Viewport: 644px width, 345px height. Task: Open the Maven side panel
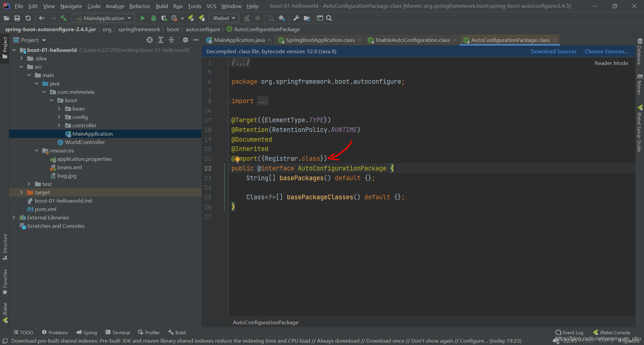(640, 84)
